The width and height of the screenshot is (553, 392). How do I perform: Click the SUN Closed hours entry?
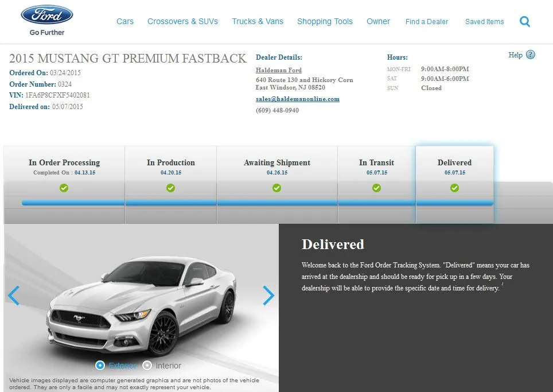[431, 88]
